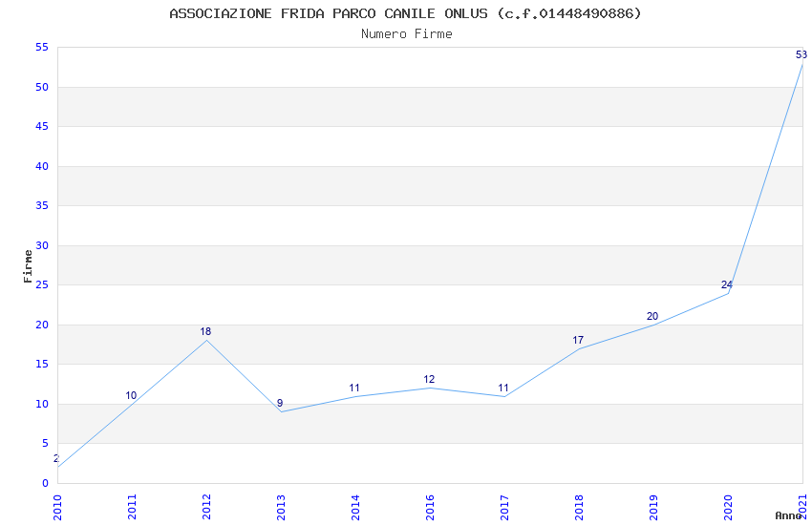Select the 2012 peak value 18
The image size is (812, 525).
pyautogui.click(x=205, y=331)
